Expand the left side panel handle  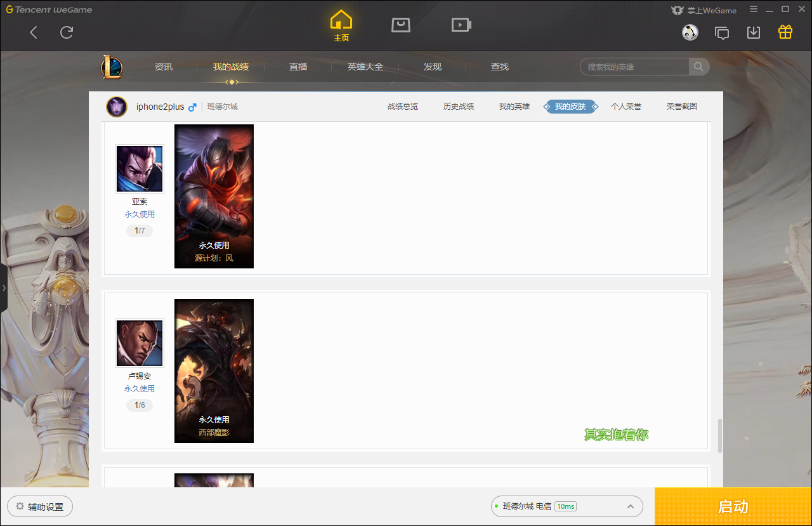point(4,288)
